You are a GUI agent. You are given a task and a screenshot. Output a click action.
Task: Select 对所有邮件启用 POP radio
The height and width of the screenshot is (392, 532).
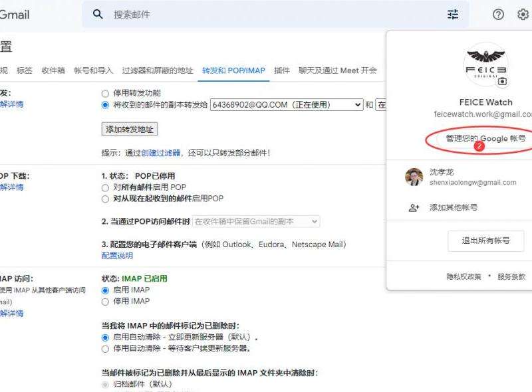(105, 188)
